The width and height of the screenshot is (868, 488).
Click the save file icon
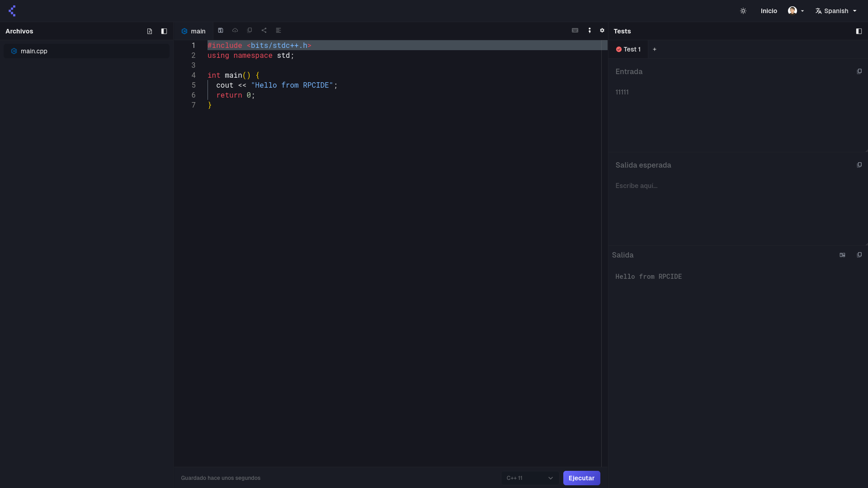click(x=221, y=31)
